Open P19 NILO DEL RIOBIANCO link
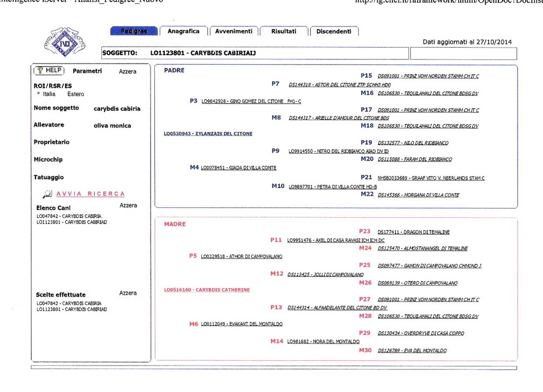543x392 pixels. tap(413, 143)
